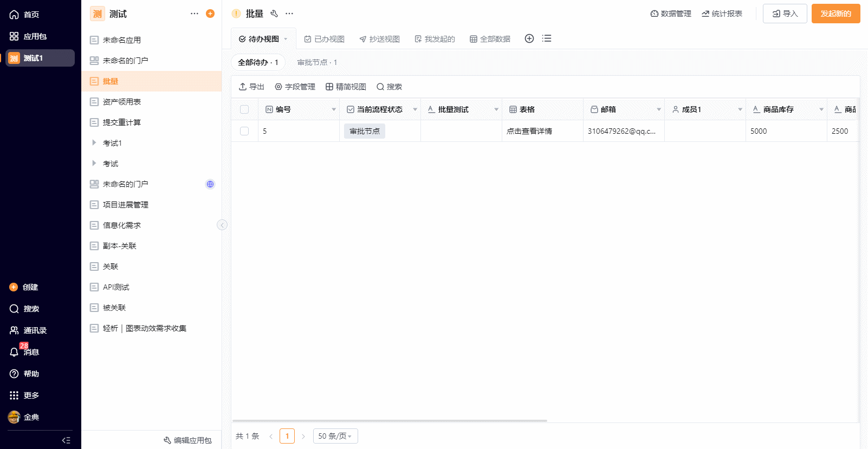Screen dimensions: 868x449
Task: Open 统计报表 statistics reports
Action: pyautogui.click(x=722, y=14)
